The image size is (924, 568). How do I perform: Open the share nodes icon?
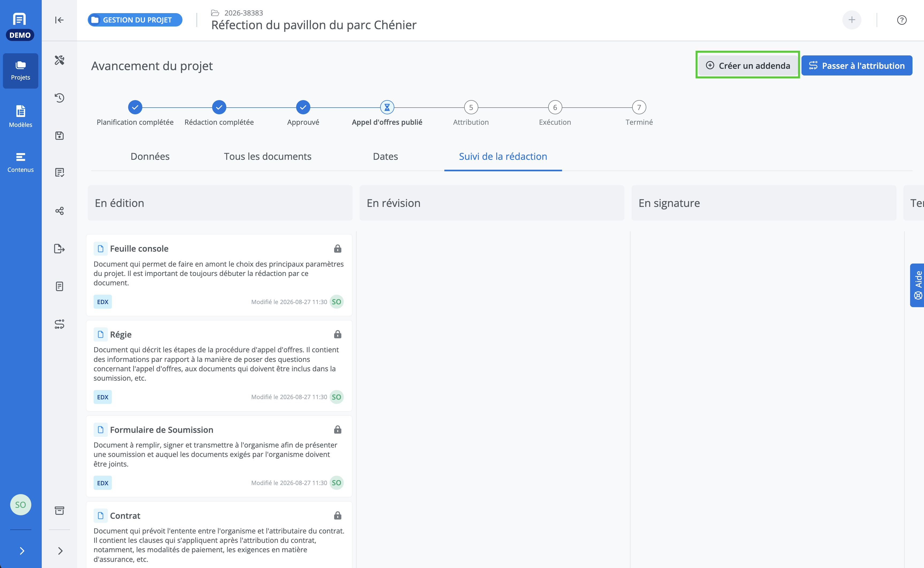pyautogui.click(x=59, y=211)
